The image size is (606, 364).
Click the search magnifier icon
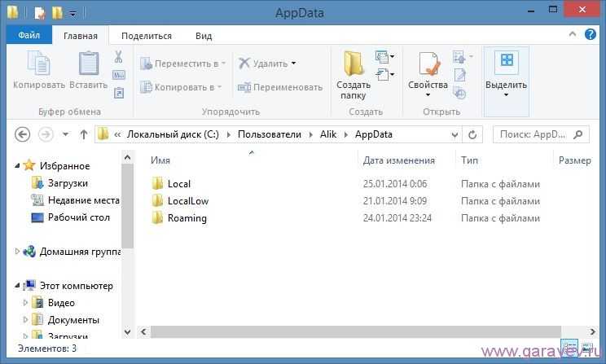click(x=578, y=134)
